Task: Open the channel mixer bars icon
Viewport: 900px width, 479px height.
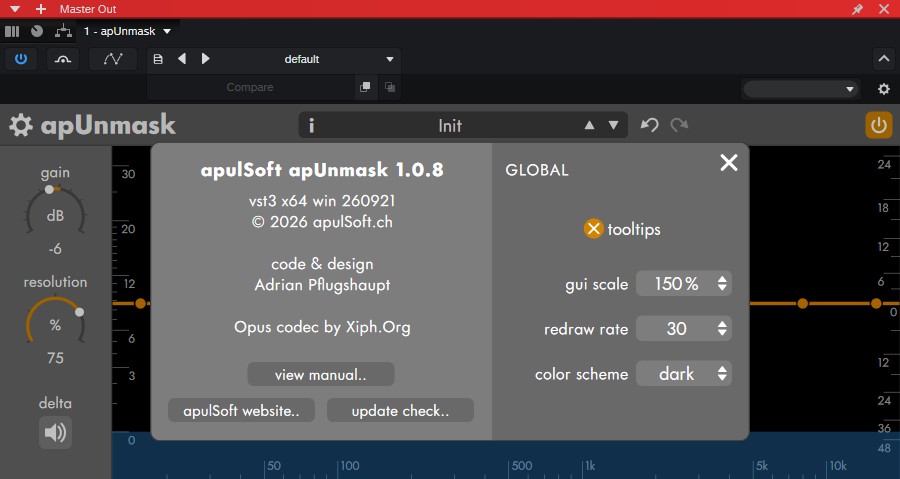Action: click(12, 31)
